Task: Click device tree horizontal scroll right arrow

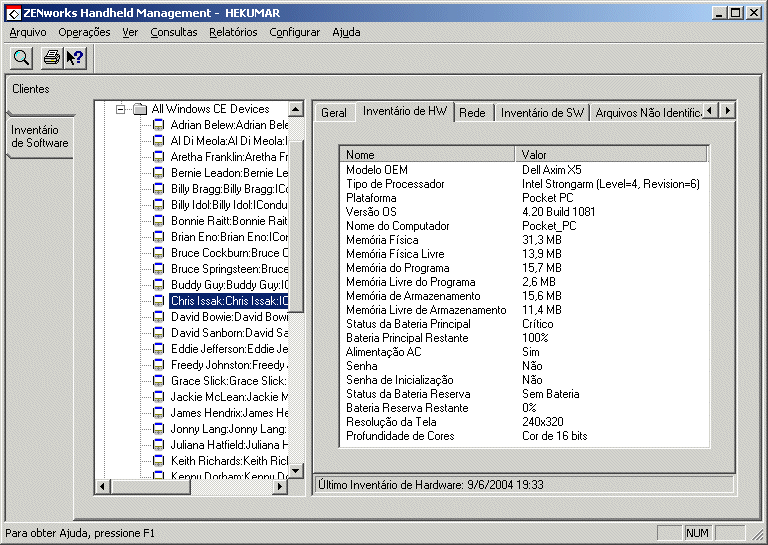Action: click(280, 487)
